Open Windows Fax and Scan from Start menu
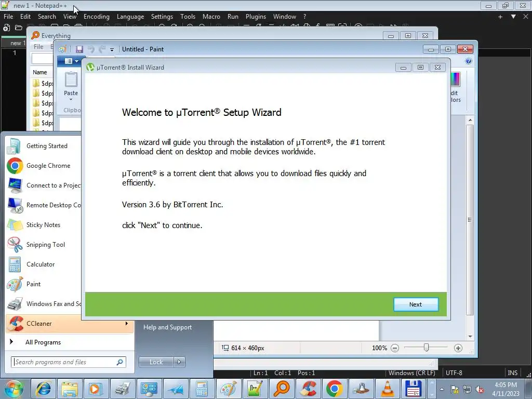 click(x=44, y=303)
